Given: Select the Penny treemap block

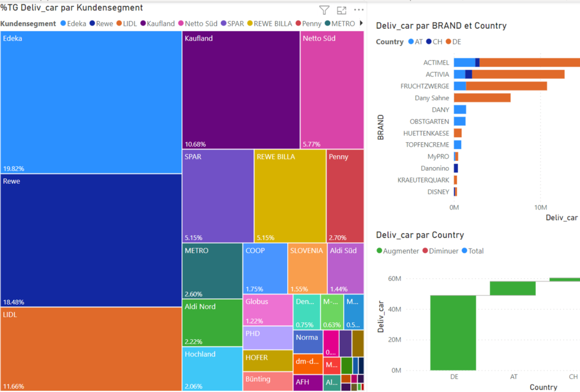Looking at the screenshot, I should pos(345,196).
